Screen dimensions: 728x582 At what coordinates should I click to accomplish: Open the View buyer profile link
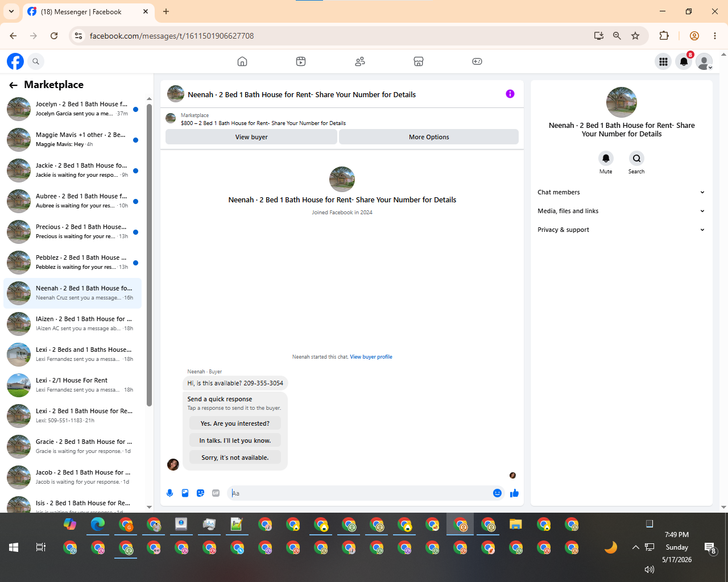371,357
